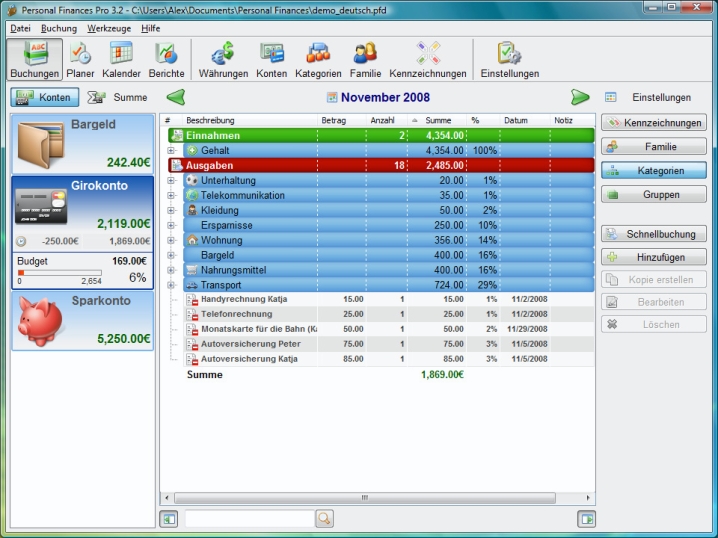Expand the Unterhaltung category row

[171, 180]
